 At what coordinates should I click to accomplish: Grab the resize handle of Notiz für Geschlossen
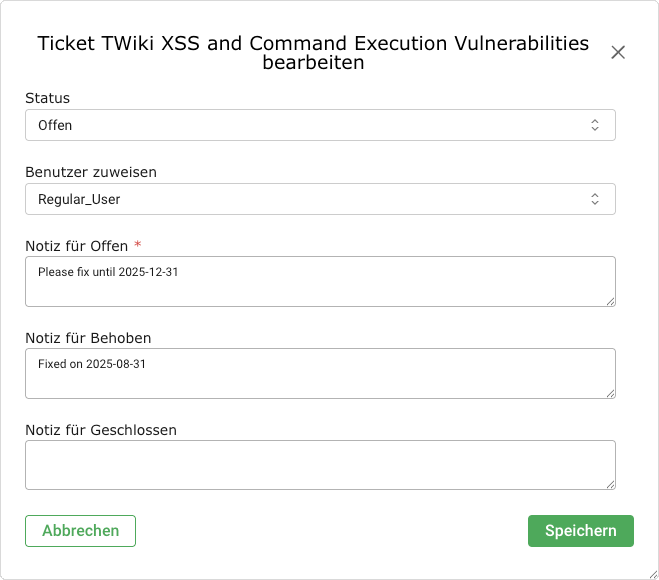[609, 483]
